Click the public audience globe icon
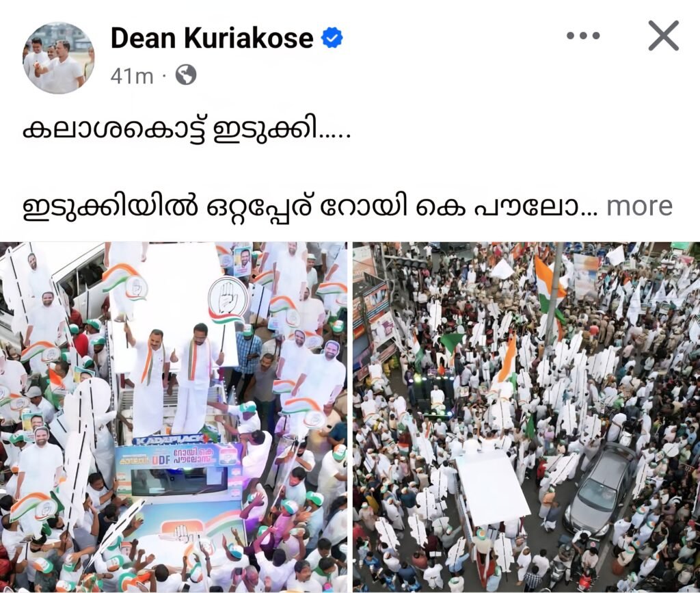Image resolution: width=700 pixels, height=593 pixels. (x=186, y=75)
